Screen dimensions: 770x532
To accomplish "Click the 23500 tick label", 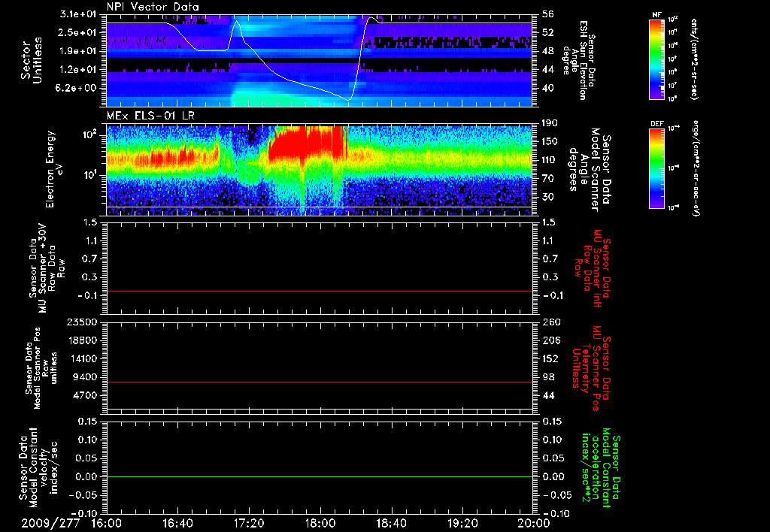I will 82,322.
